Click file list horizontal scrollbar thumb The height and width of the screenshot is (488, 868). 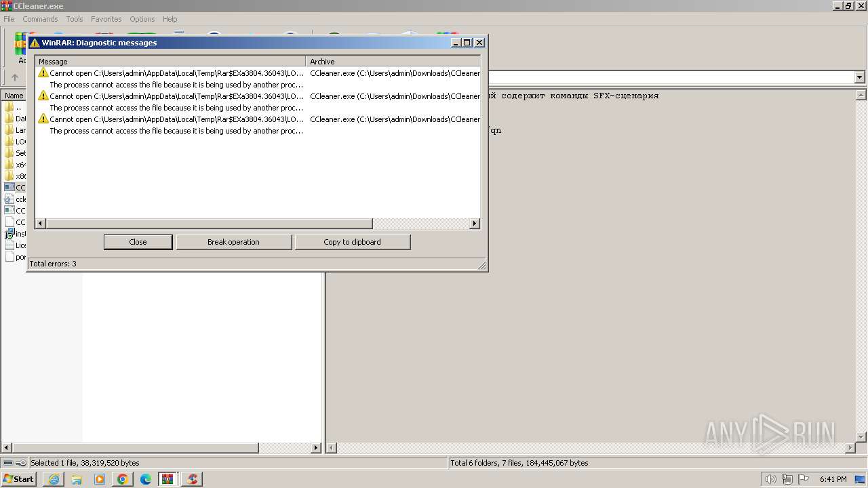pyautogui.click(x=136, y=447)
